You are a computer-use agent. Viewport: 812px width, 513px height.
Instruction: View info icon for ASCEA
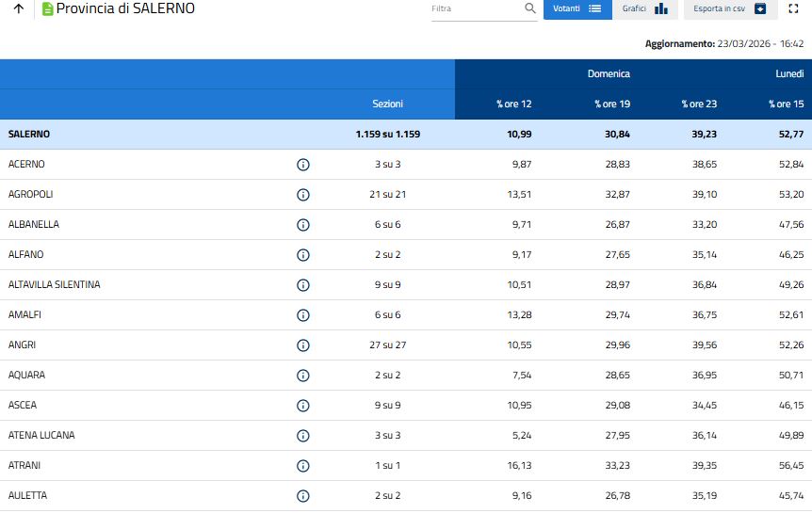pos(303,406)
